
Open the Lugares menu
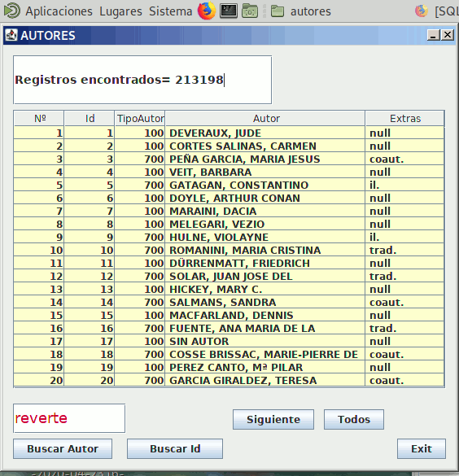click(120, 11)
